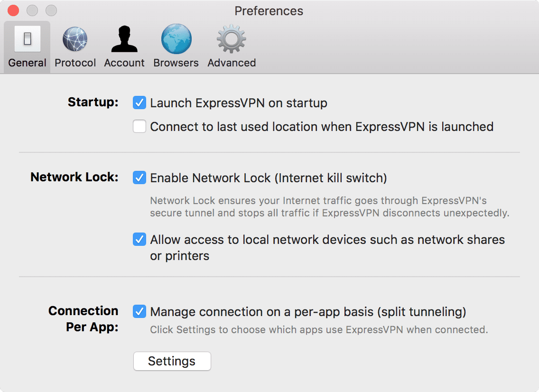Minimize the Preferences window
539x392 pixels.
click(32, 10)
